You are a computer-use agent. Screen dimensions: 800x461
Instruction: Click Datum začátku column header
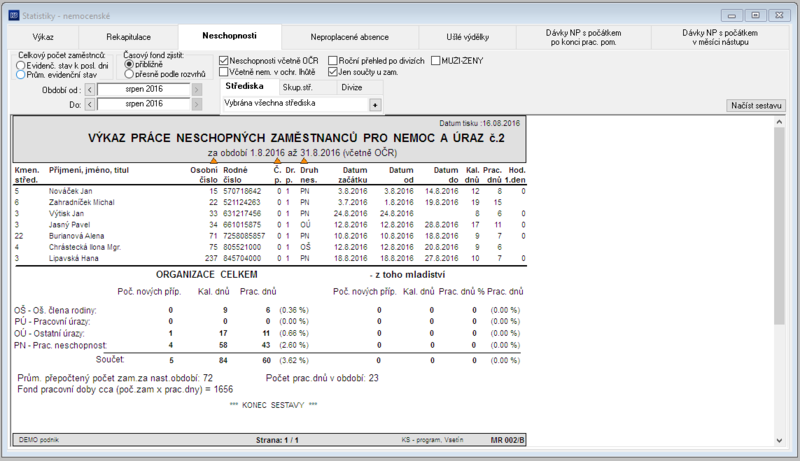(353, 175)
